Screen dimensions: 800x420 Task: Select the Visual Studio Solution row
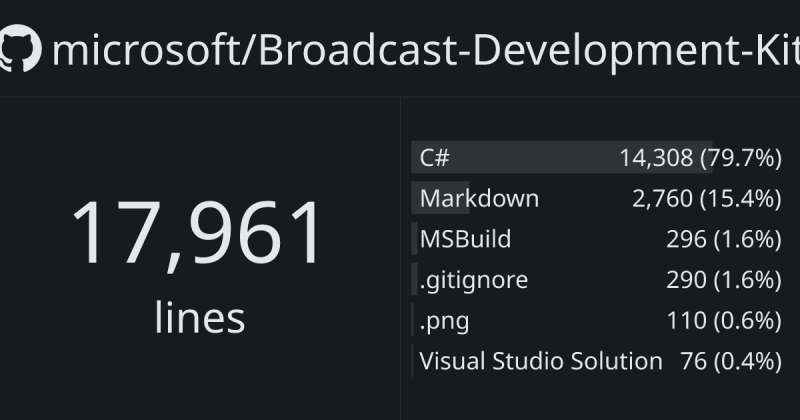click(x=597, y=361)
